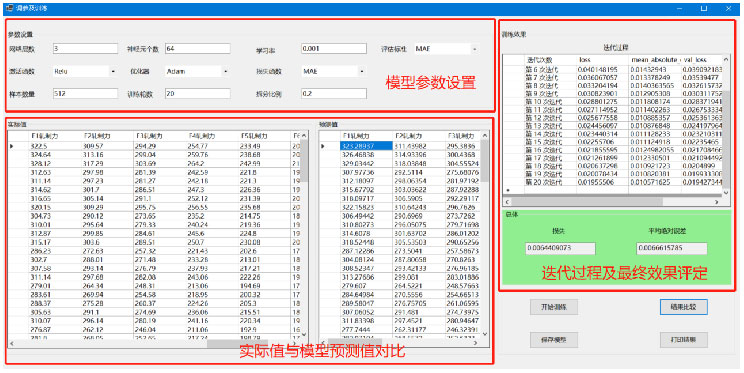Click mean absolute value 0.010571625
Viewport: 744px width, 373px height.
pos(651,182)
